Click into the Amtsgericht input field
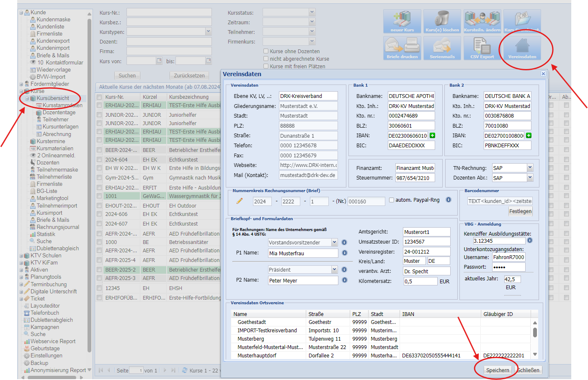This screenshot has width=588, height=380. point(426,232)
